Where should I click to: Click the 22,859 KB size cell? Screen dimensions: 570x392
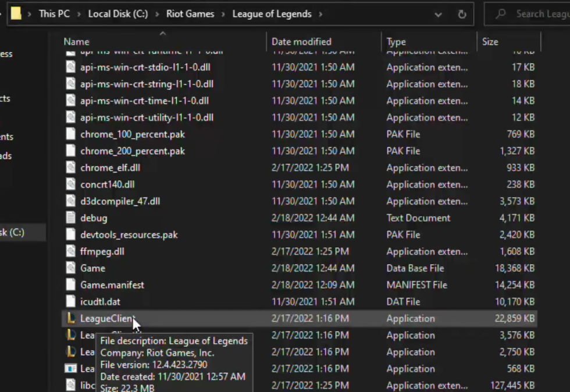tap(515, 318)
